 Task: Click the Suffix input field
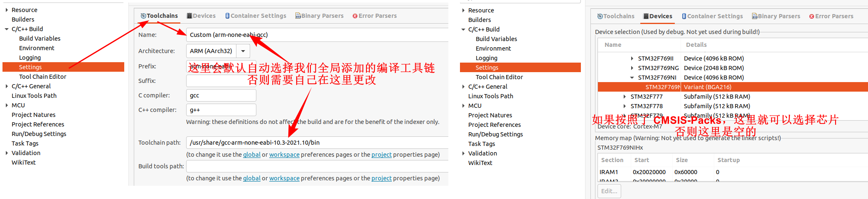221,81
